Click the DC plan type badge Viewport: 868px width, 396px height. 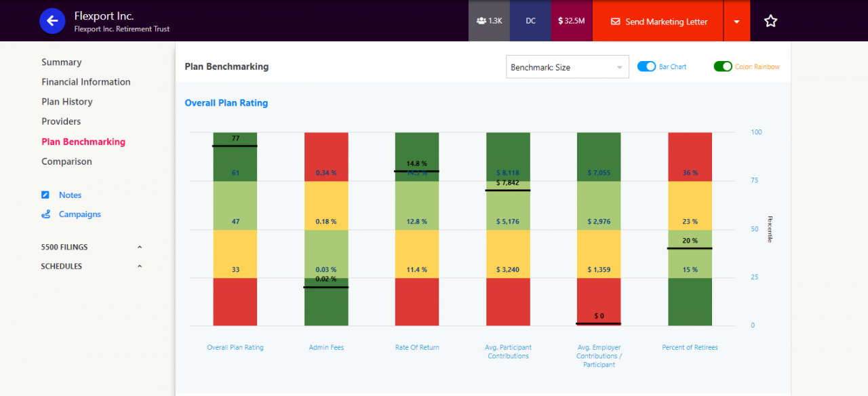tap(530, 21)
